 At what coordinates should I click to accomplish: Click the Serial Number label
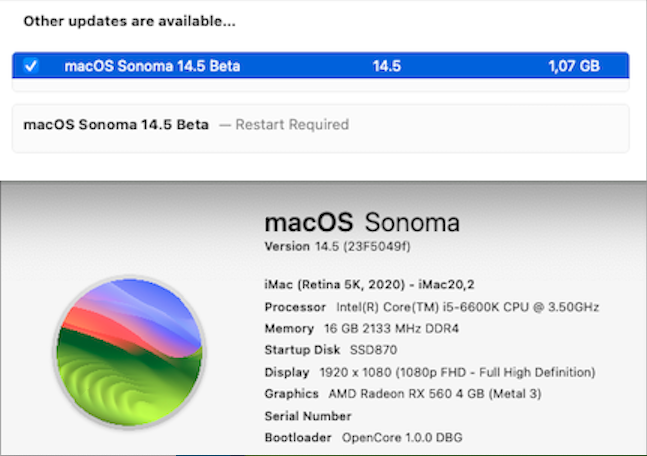coord(308,416)
